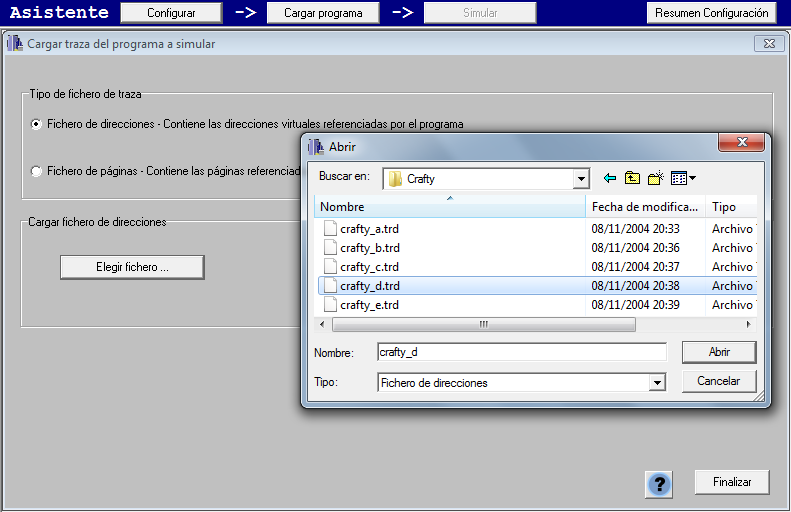Screen dimensions: 791x512
Task: Click the file icon of crafty_b.trd
Action: [330, 247]
